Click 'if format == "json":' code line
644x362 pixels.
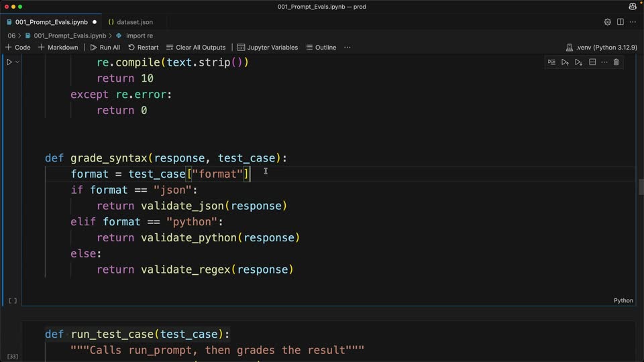(x=134, y=190)
